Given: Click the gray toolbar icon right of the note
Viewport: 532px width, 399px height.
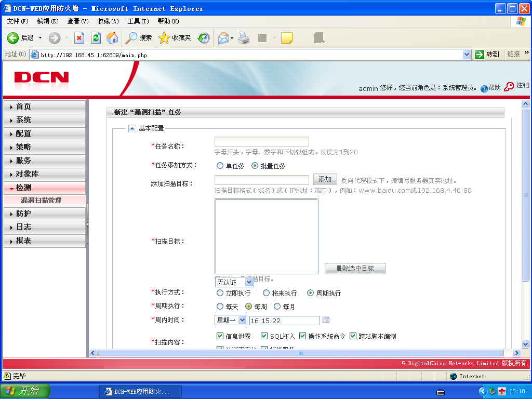Looking at the screenshot, I should 319,37.
